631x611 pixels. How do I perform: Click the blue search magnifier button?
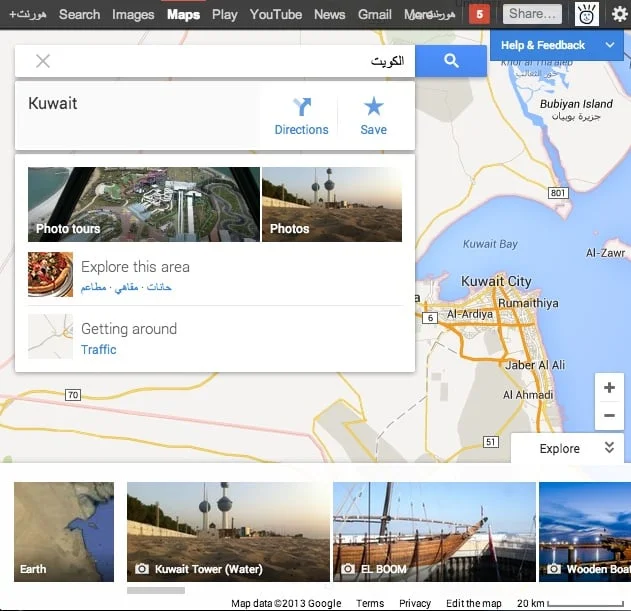click(x=451, y=61)
